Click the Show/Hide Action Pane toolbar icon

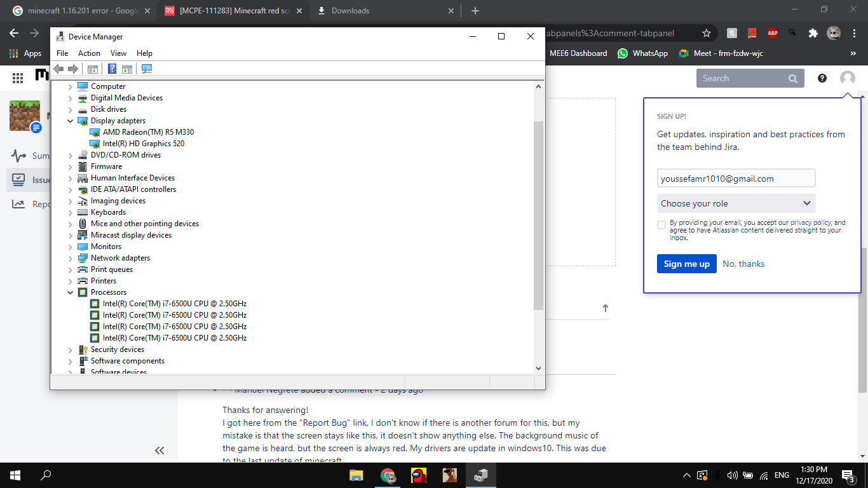(127, 69)
